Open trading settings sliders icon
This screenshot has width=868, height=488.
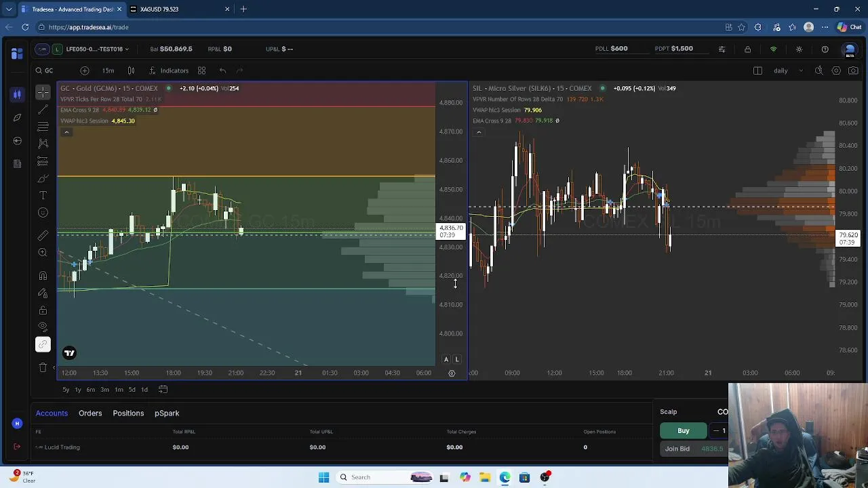coord(722,49)
